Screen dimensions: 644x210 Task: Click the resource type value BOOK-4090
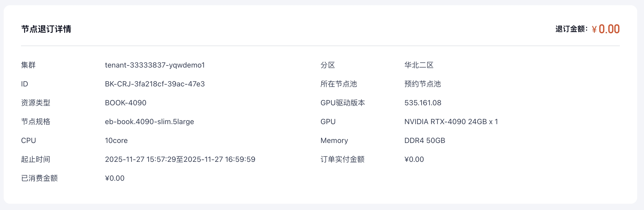[126, 103]
